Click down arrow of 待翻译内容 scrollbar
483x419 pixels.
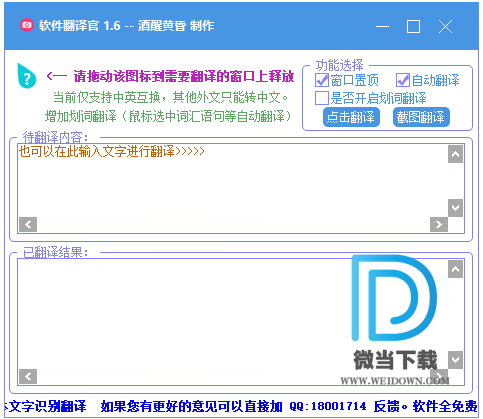click(x=455, y=208)
